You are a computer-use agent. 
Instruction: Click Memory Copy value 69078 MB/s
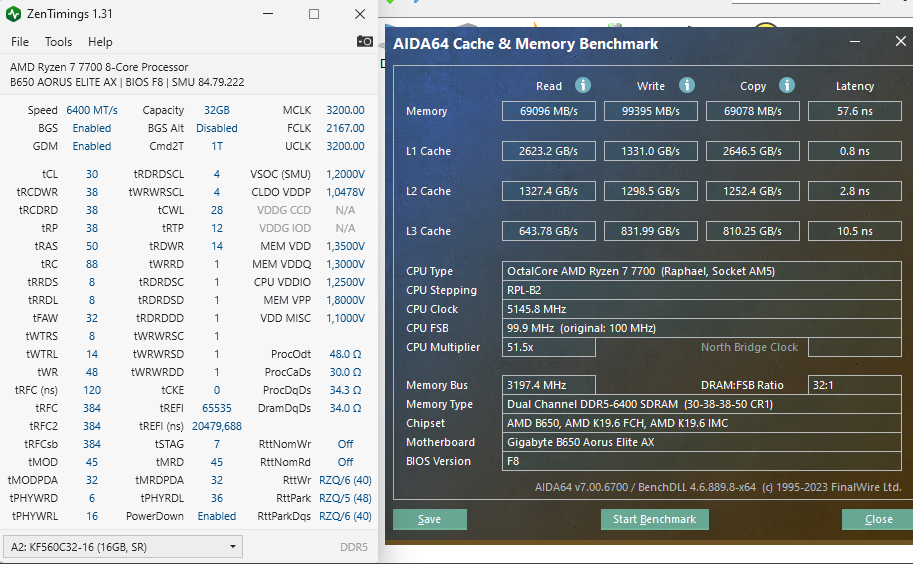tap(752, 111)
